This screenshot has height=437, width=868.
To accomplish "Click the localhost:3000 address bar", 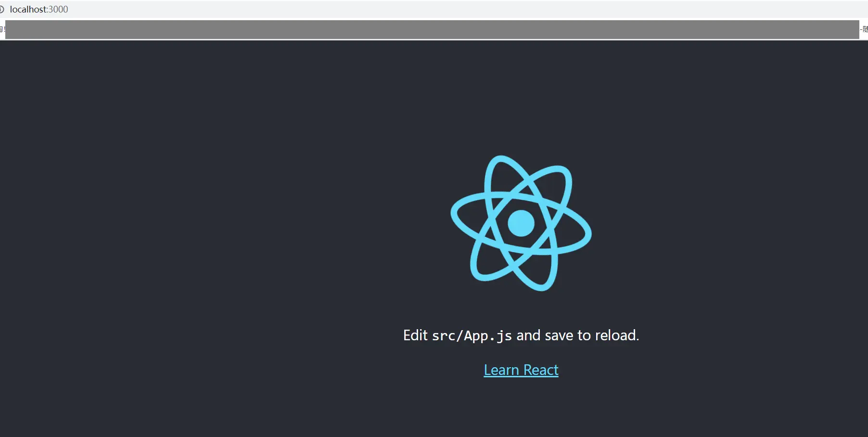I will [x=434, y=9].
